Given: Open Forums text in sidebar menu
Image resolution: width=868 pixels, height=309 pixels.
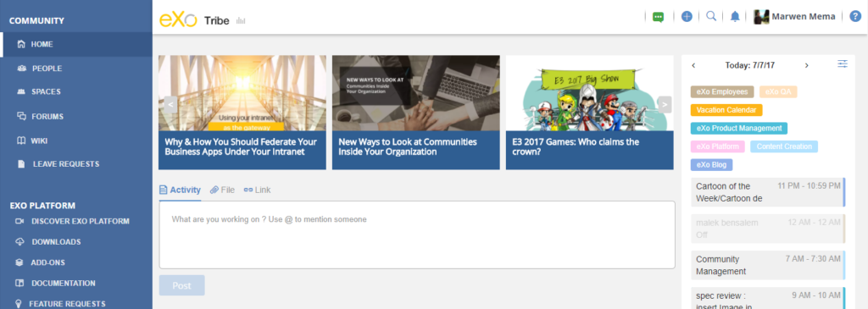Looking at the screenshot, I should (x=47, y=117).
